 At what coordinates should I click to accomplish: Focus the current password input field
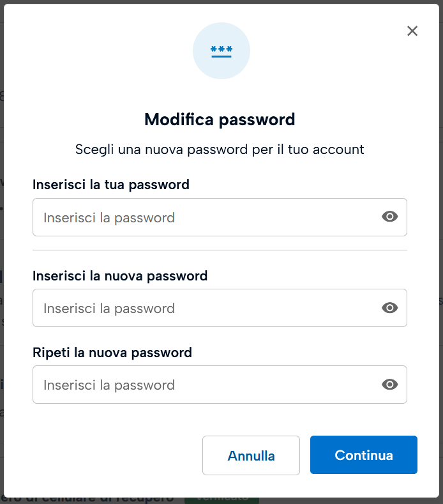coord(204,217)
